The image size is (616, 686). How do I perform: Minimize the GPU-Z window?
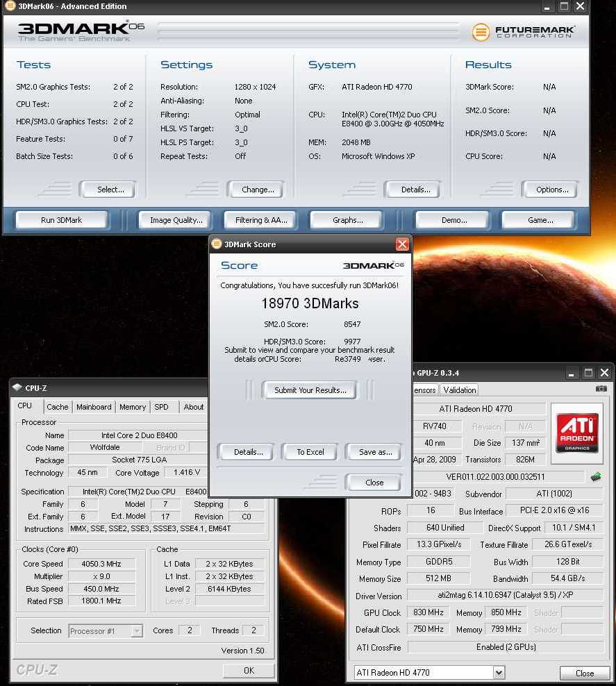coord(571,373)
